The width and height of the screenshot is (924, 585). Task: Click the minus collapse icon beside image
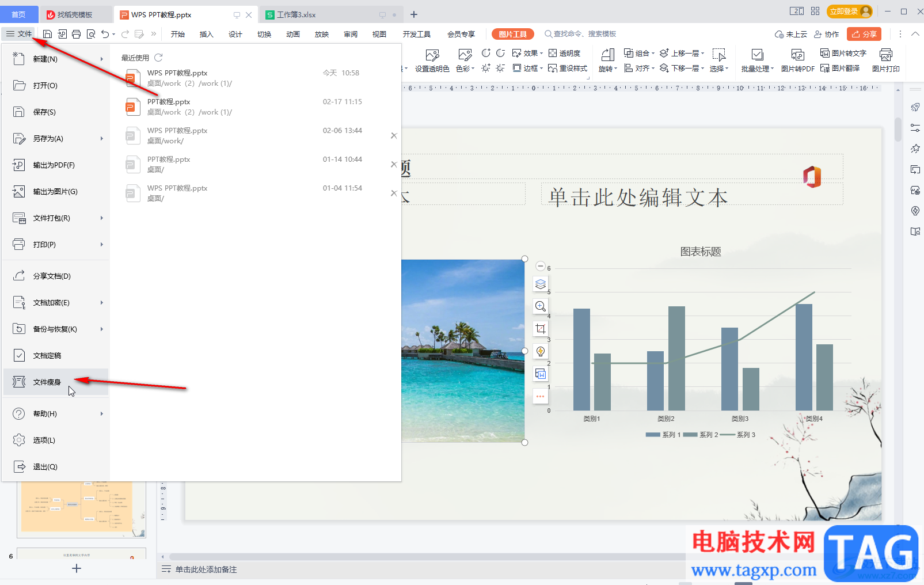(x=541, y=266)
